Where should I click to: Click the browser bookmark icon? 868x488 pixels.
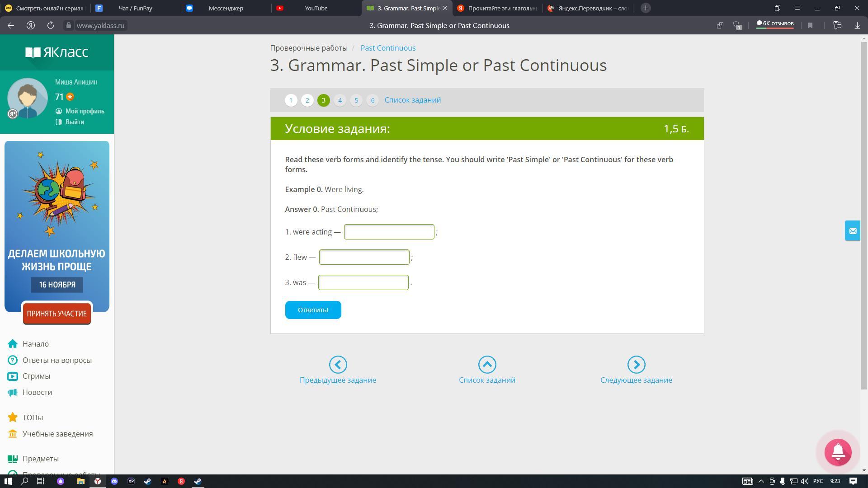(810, 26)
